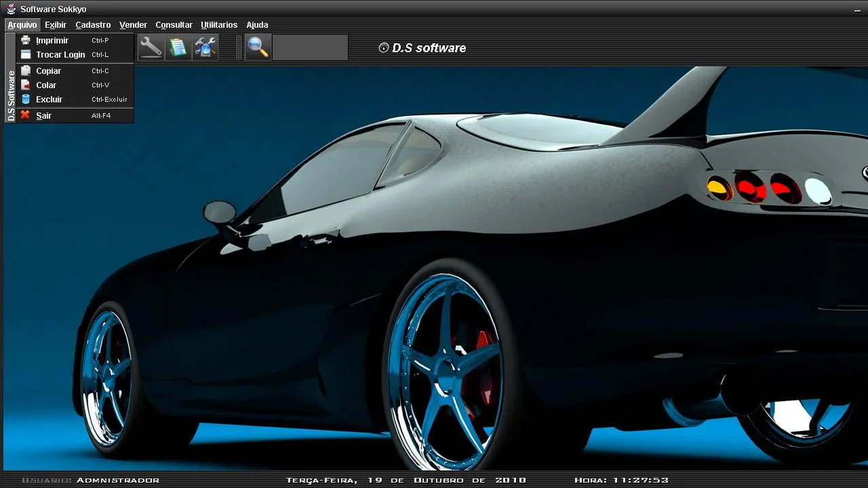Open the green clipboard notes icon
Screen dimensions: 868x488
pos(178,47)
